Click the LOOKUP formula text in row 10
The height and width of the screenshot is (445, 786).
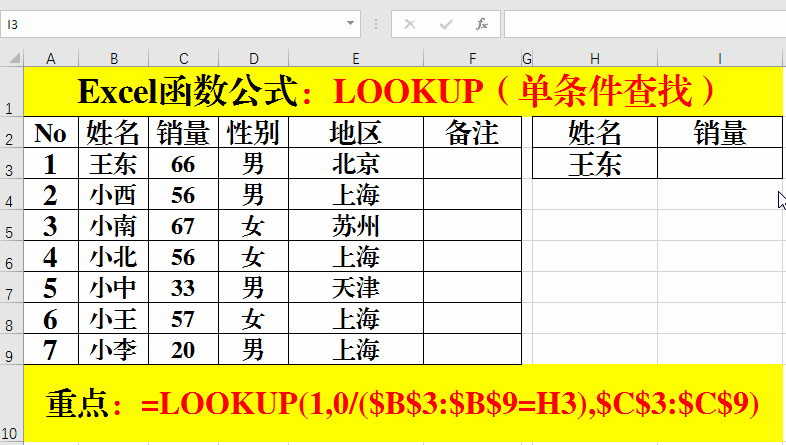click(450, 403)
